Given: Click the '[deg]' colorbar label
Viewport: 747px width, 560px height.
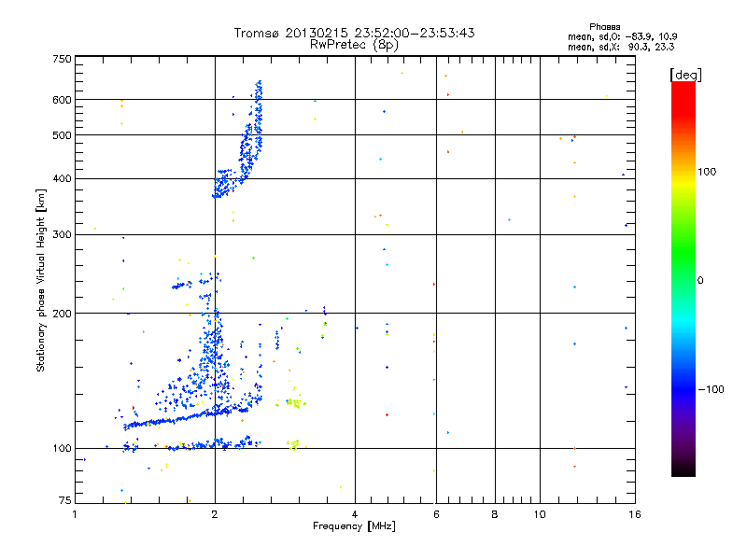Looking at the screenshot, I should click(685, 75).
